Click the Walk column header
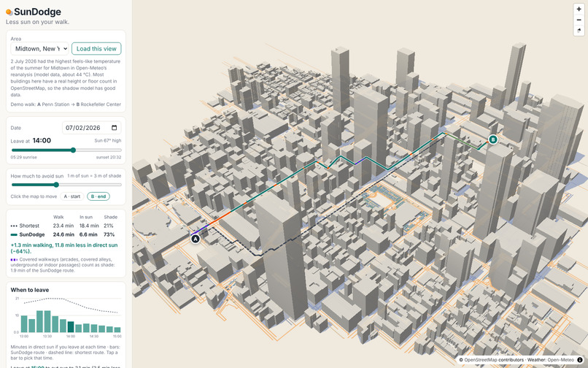Image resolution: width=588 pixels, height=368 pixels. coord(58,217)
